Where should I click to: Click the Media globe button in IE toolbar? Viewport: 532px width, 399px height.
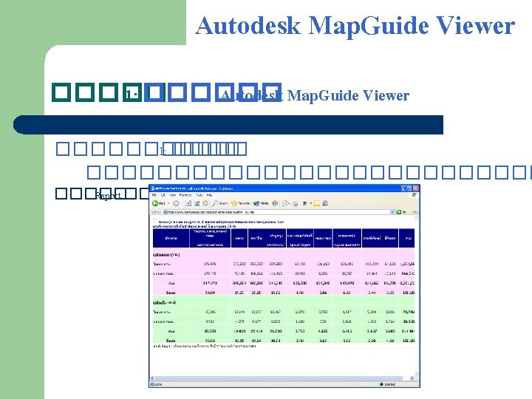261,203
